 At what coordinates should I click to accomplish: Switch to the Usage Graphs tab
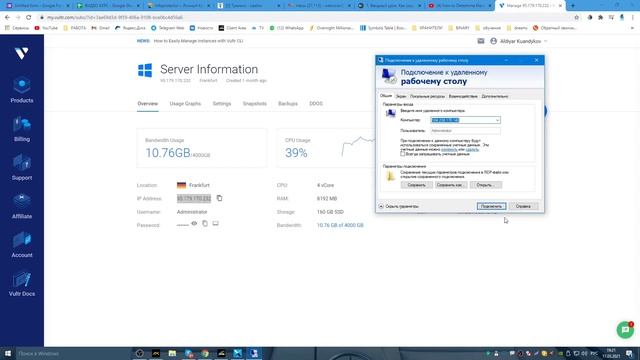pos(185,104)
